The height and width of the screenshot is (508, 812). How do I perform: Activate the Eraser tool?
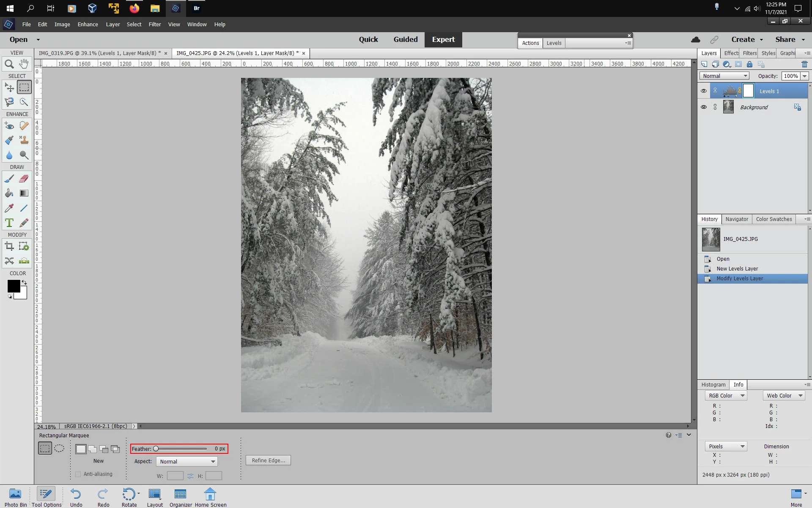click(x=24, y=179)
